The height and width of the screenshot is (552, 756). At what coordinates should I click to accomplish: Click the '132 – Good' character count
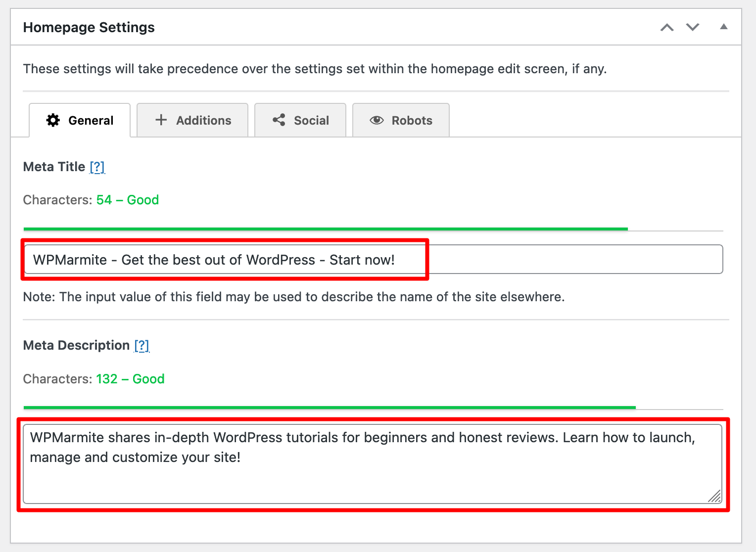(130, 379)
